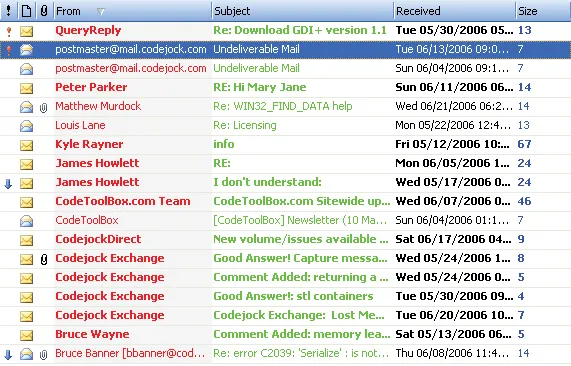Open subject Re: WIN32_FIND_DATA help
The height and width of the screenshot is (366, 571).
tap(283, 106)
